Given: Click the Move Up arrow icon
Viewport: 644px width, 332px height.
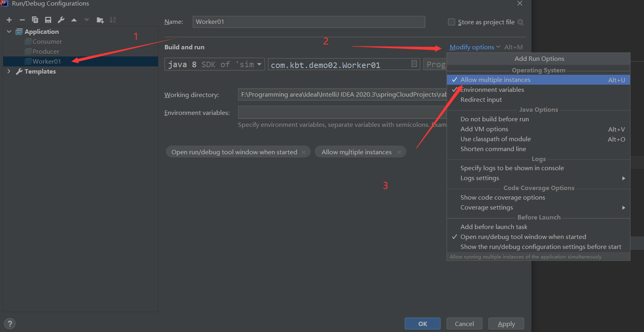Looking at the screenshot, I should point(74,20).
